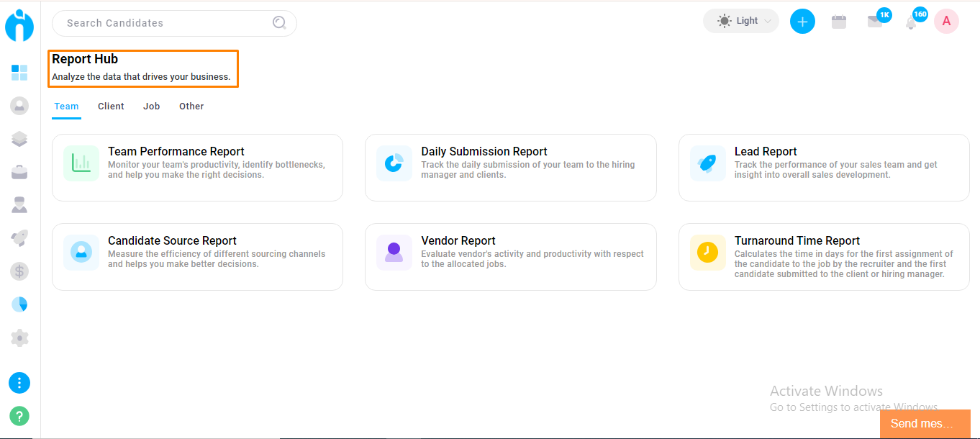Screen dimensions: 980x439
Task: Open the dollar sign billing icon
Action: click(19, 271)
